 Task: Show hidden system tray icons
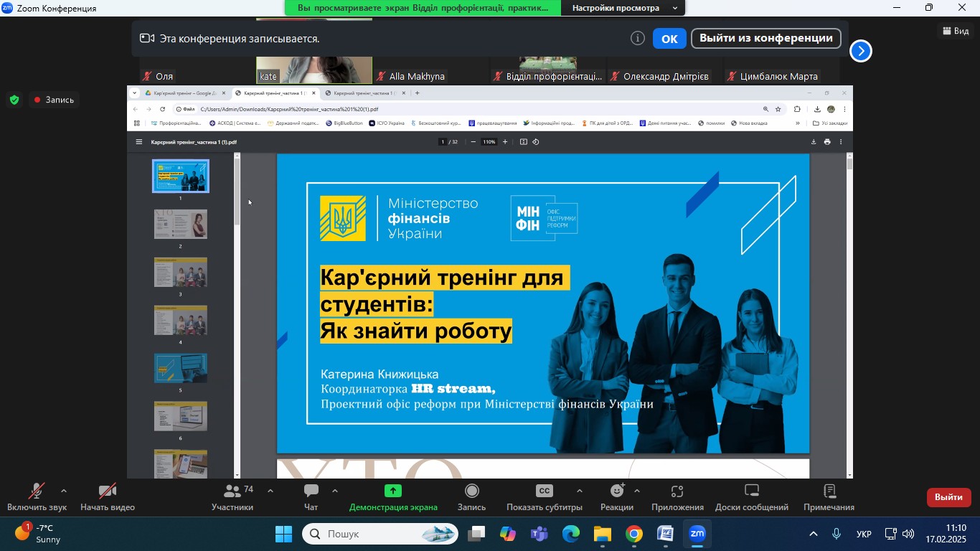click(814, 534)
